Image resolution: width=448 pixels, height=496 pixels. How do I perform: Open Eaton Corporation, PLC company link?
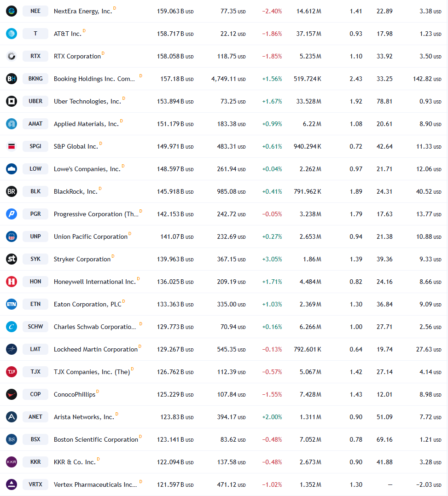pyautogui.click(x=87, y=304)
